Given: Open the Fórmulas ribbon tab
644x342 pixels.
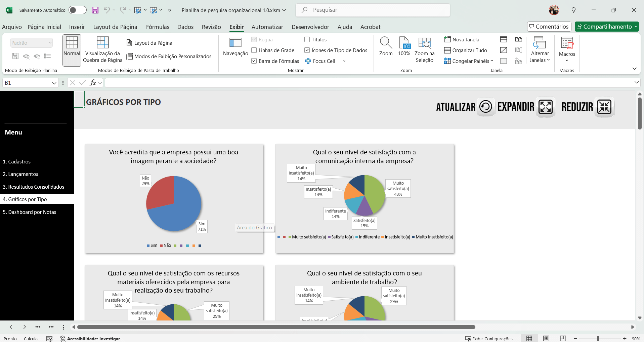Looking at the screenshot, I should click(x=158, y=27).
